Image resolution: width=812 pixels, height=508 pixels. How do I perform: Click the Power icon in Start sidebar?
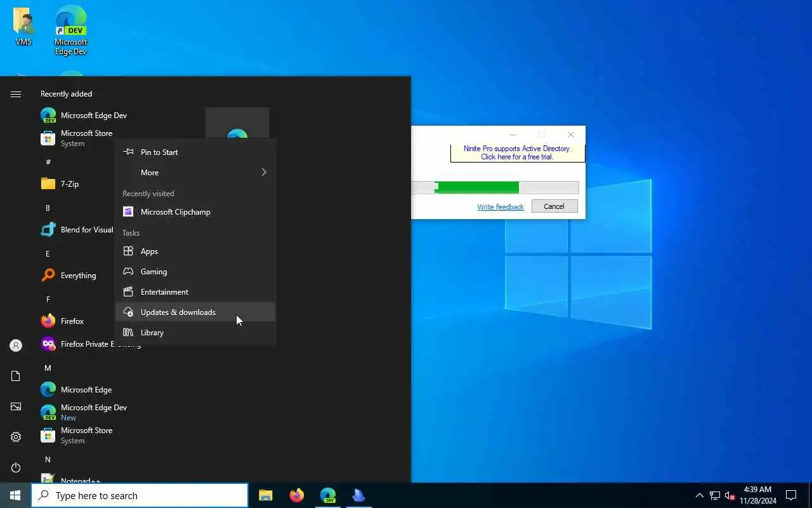(x=16, y=467)
